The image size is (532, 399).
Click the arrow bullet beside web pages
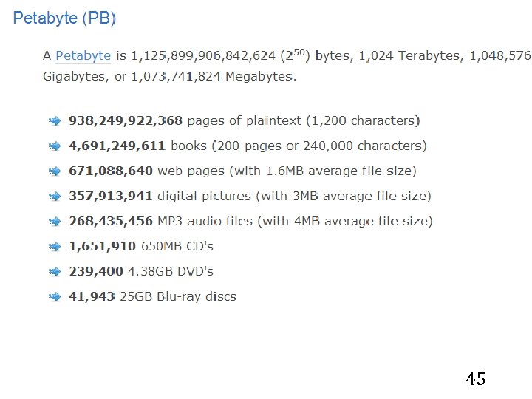click(x=54, y=171)
